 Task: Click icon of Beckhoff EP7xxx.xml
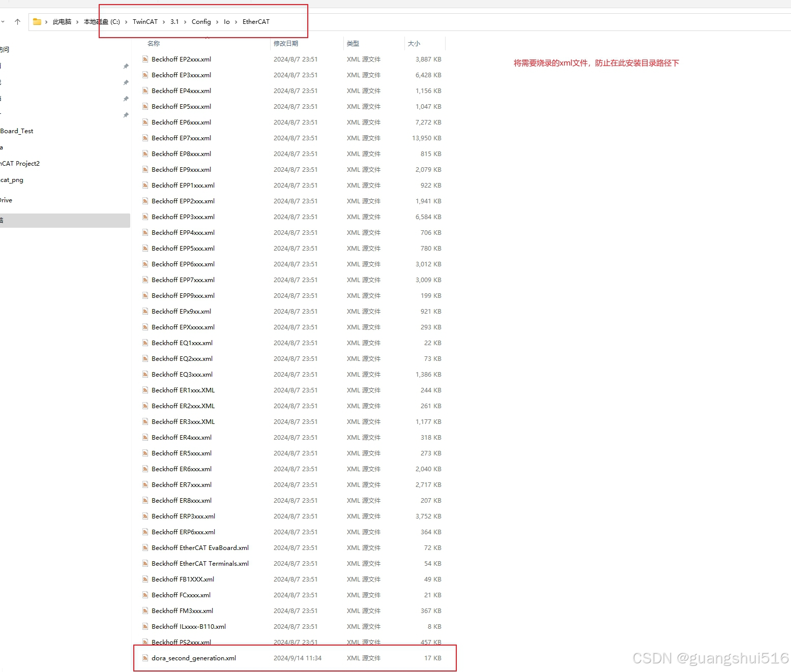[145, 138]
